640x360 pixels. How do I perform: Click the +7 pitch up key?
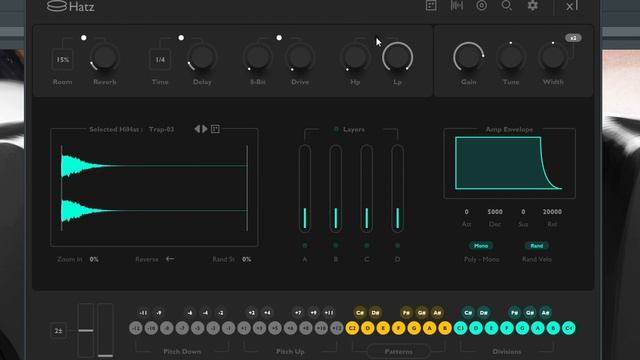click(x=298, y=313)
